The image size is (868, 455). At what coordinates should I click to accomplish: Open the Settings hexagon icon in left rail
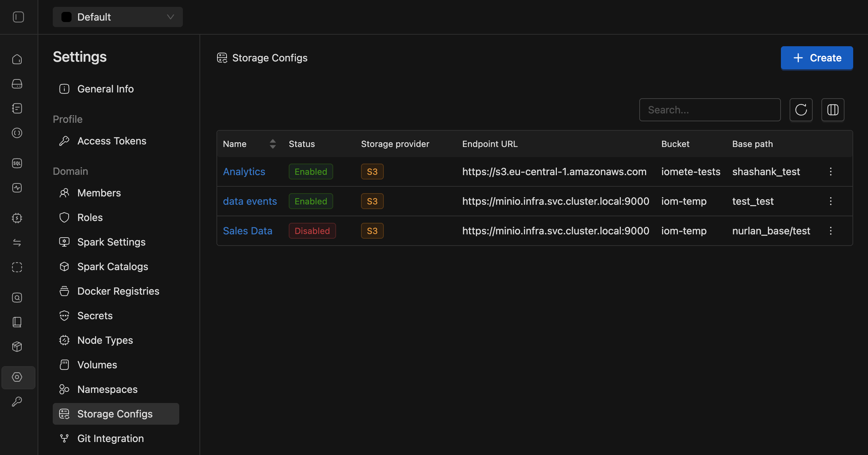point(18,377)
